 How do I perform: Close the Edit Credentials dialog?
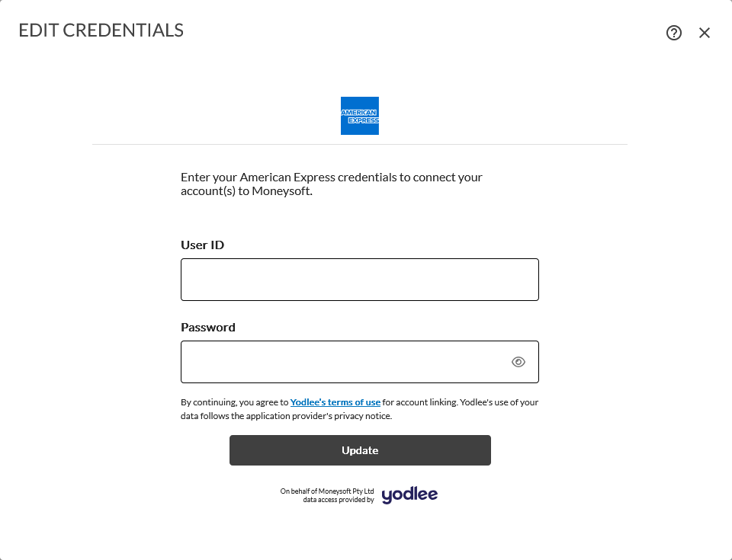(x=705, y=33)
